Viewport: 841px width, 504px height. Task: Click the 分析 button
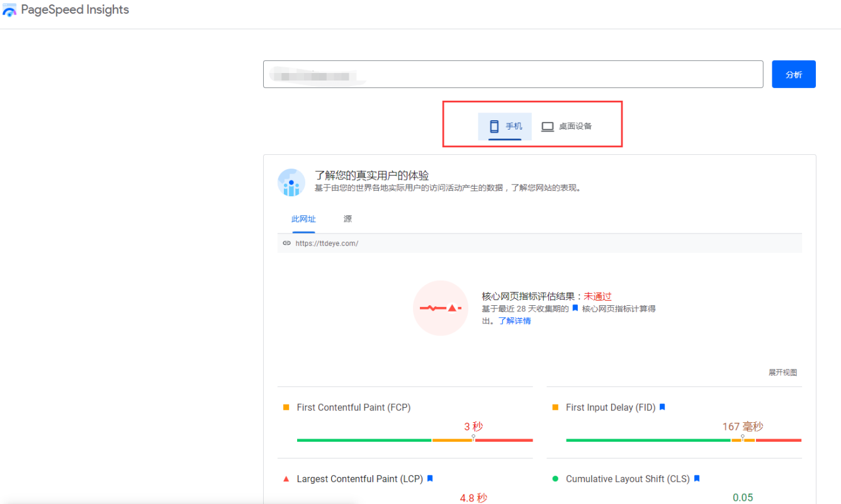click(793, 74)
